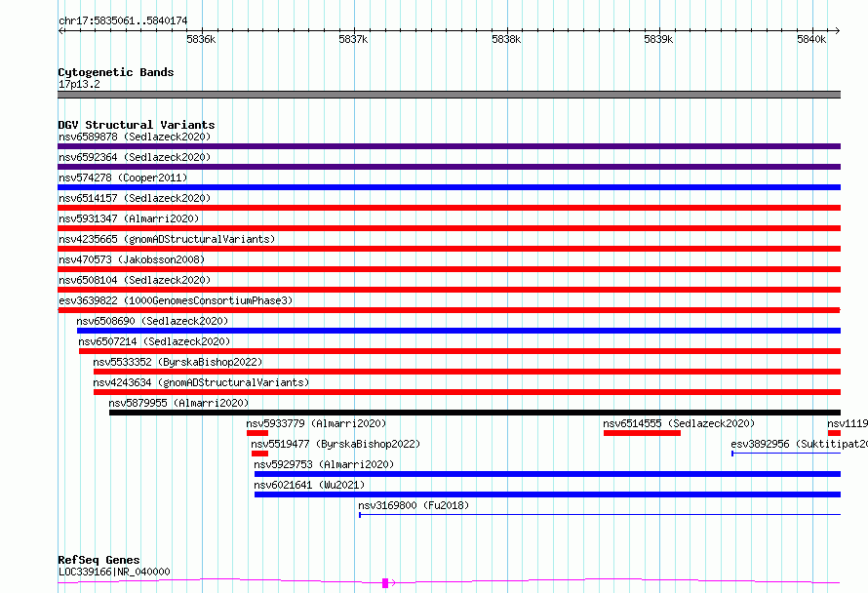
Task: Click the purple bar under nsv6592364
Action: pyautogui.click(x=449, y=167)
